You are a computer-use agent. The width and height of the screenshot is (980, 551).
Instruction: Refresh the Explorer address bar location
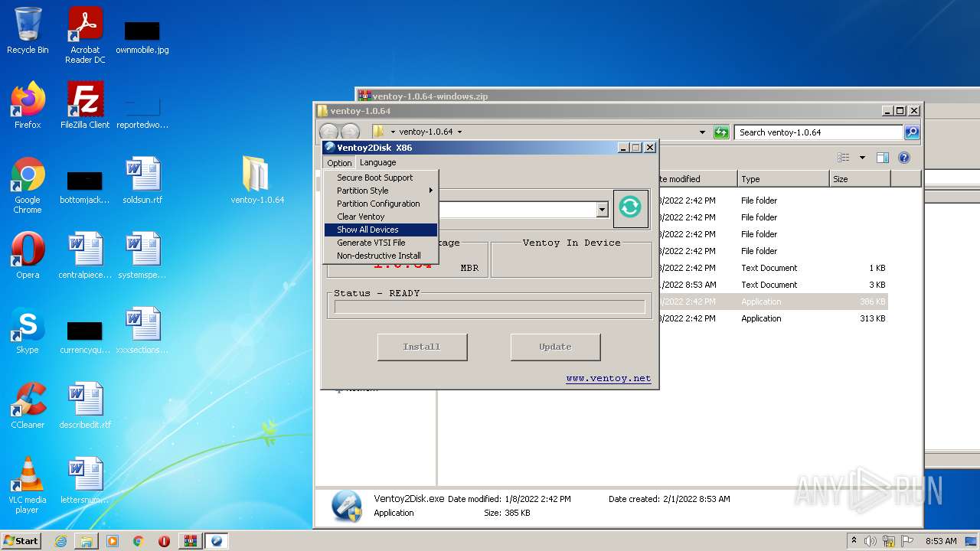click(x=721, y=132)
